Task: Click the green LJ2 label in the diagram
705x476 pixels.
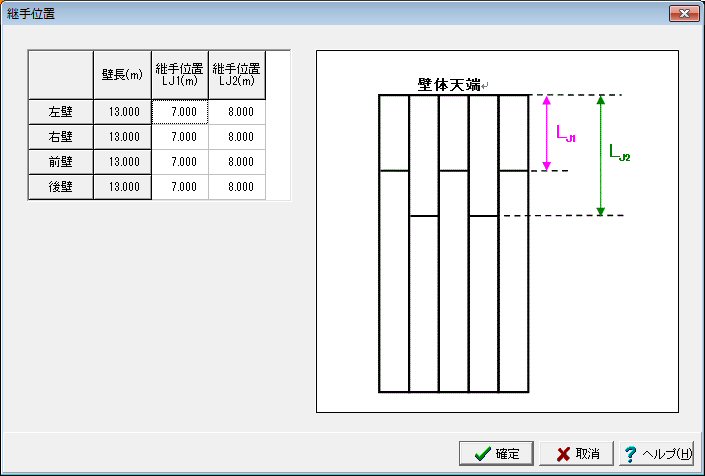Action: (x=620, y=152)
